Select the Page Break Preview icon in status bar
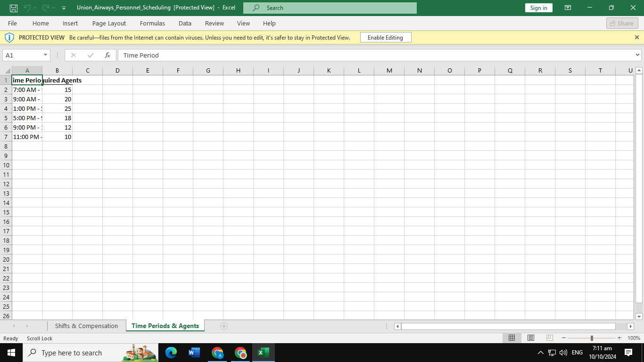Image resolution: width=644 pixels, height=362 pixels. pyautogui.click(x=549, y=338)
